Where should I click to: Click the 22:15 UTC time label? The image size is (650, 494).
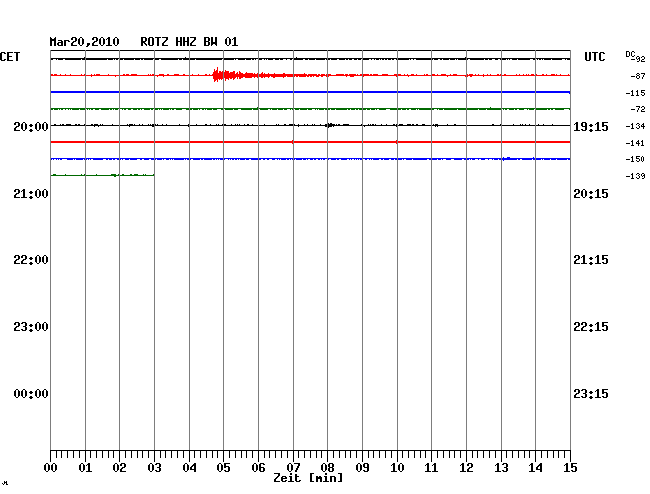(591, 327)
